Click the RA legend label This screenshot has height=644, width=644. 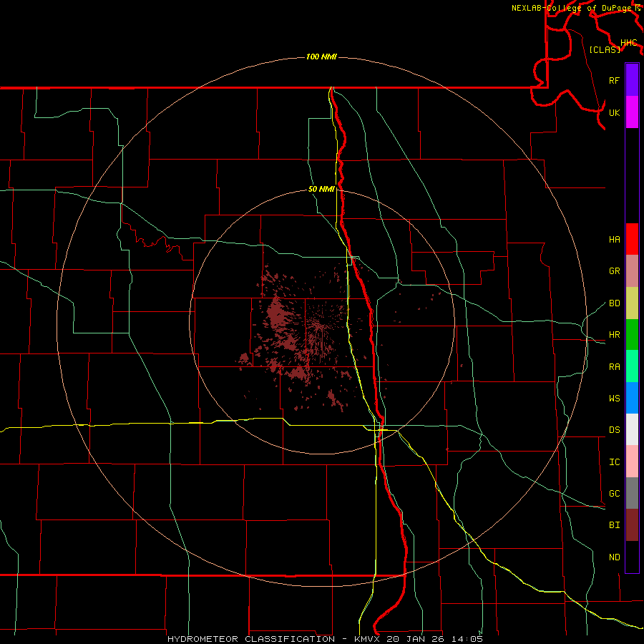(614, 366)
